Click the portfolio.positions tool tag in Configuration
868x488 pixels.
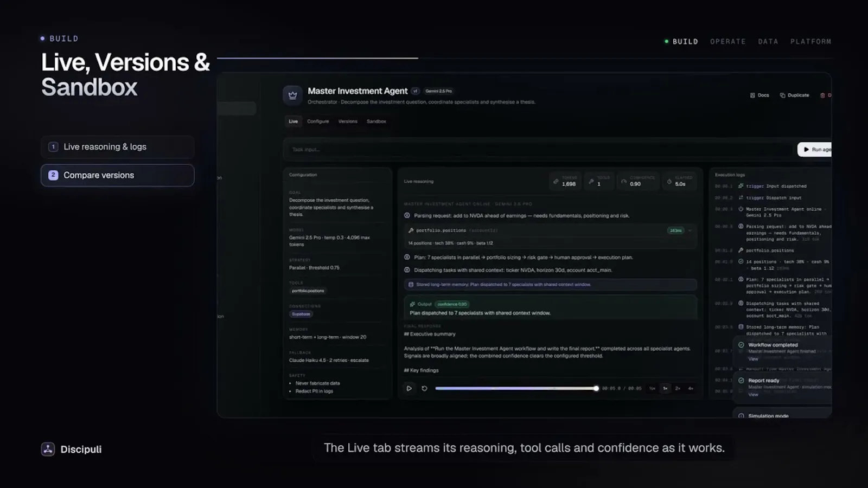[308, 291]
